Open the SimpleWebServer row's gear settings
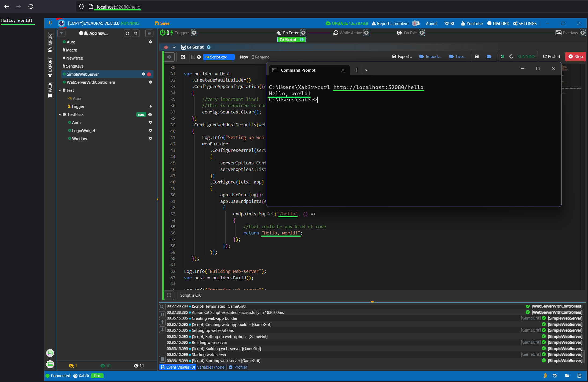The height and width of the screenshot is (382, 588). [143, 74]
